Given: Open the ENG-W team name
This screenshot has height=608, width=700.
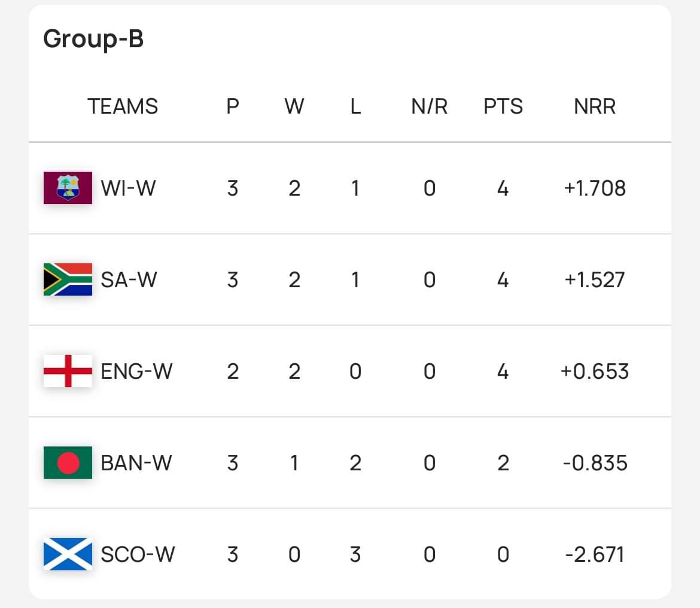Looking at the screenshot, I should click(136, 371).
